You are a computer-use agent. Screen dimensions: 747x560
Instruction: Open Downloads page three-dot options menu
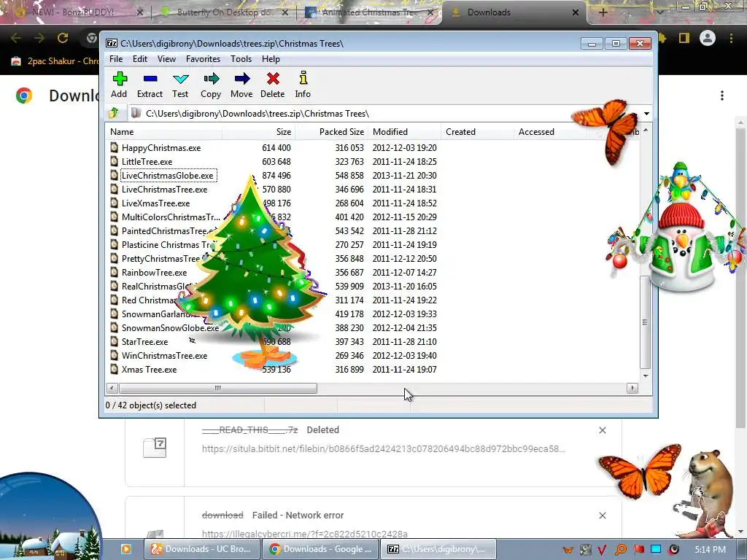722,96
